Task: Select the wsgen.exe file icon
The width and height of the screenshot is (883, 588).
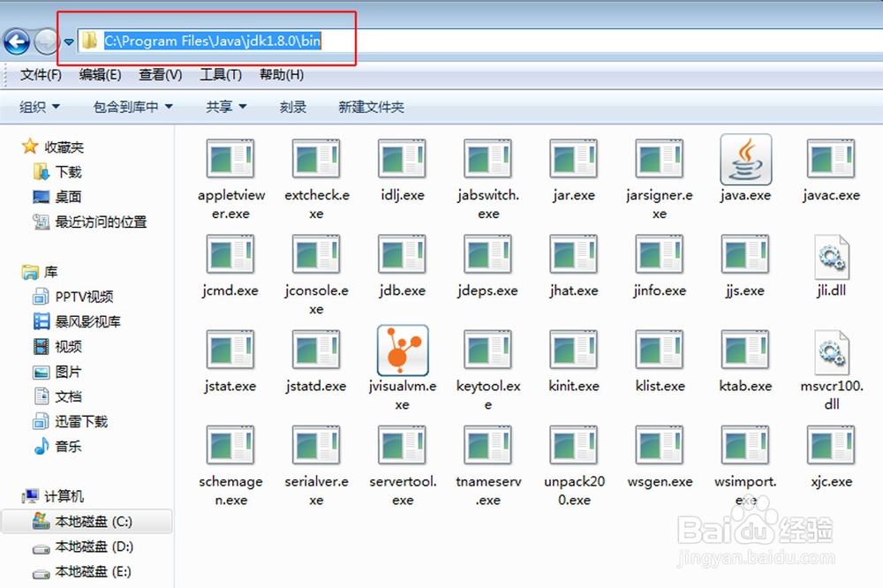Action: tap(659, 444)
